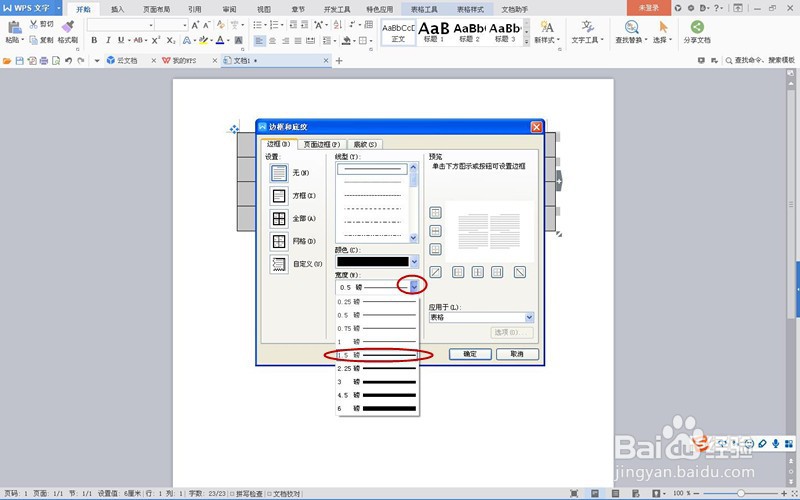Select the solid line style at list top
The height and width of the screenshot is (500, 800).
tap(372, 169)
